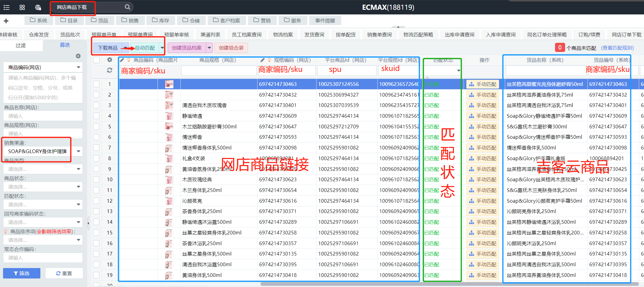Check the row 1 checkbox

click(96, 84)
